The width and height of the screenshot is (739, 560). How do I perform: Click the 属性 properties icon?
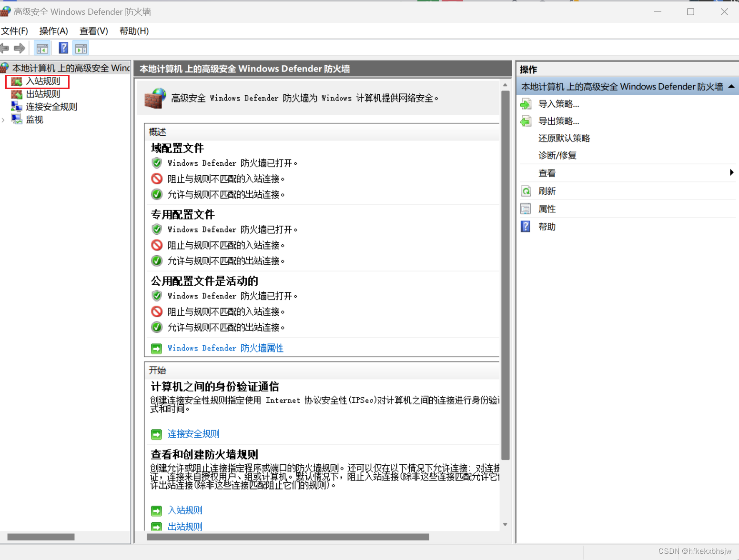(526, 209)
